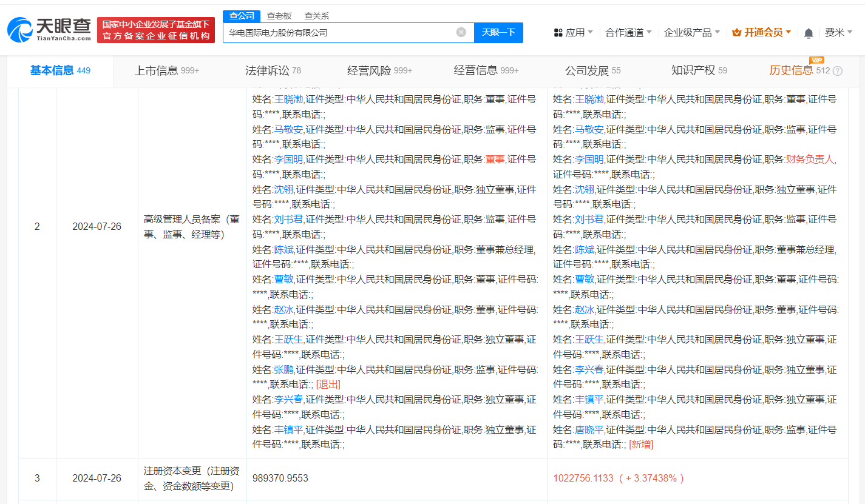Click the 应用 grid icon
The image size is (865, 504).
558,33
